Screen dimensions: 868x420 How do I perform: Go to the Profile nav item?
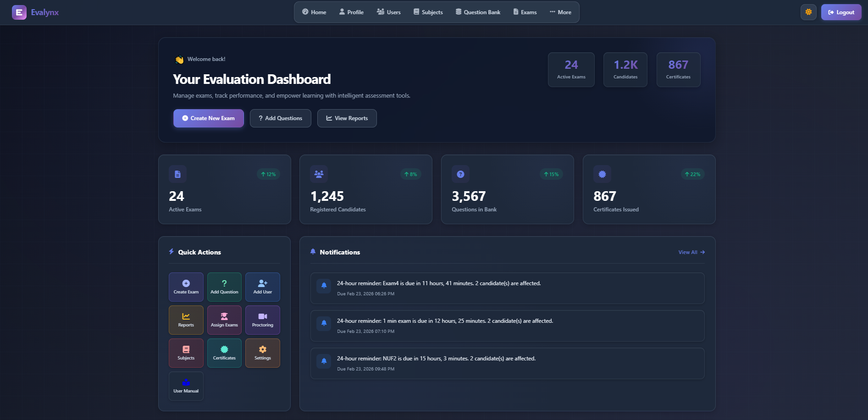click(351, 12)
